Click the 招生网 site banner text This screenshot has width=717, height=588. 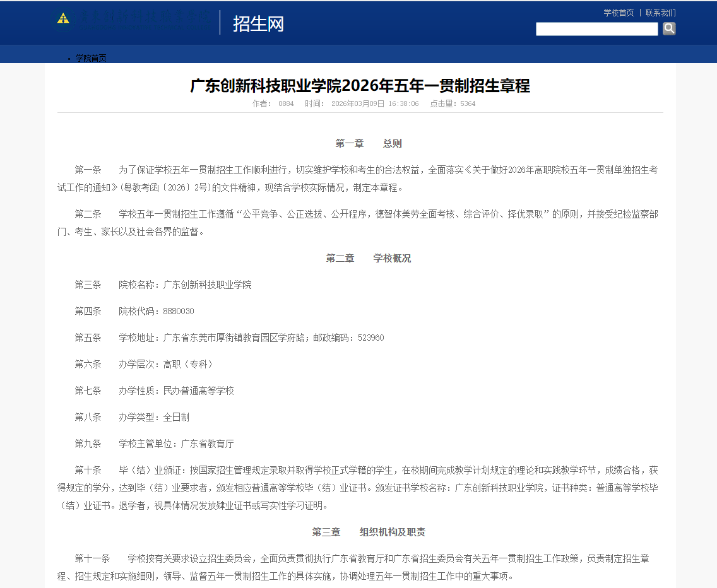(x=259, y=24)
